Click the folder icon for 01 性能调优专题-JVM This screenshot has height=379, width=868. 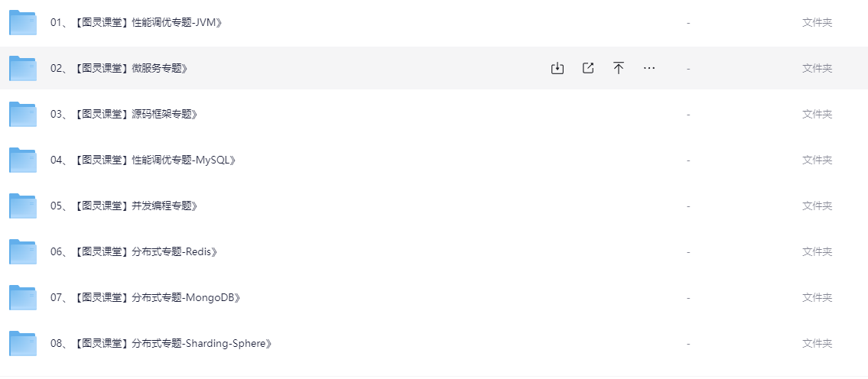[x=23, y=23]
